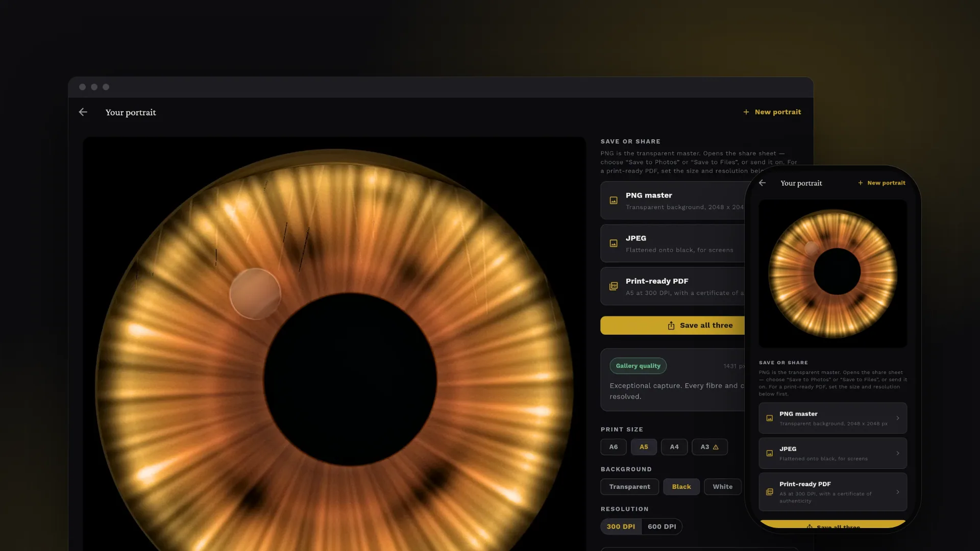Click Save all three in desktop window
The height and width of the screenshot is (551, 980).
(x=673, y=325)
